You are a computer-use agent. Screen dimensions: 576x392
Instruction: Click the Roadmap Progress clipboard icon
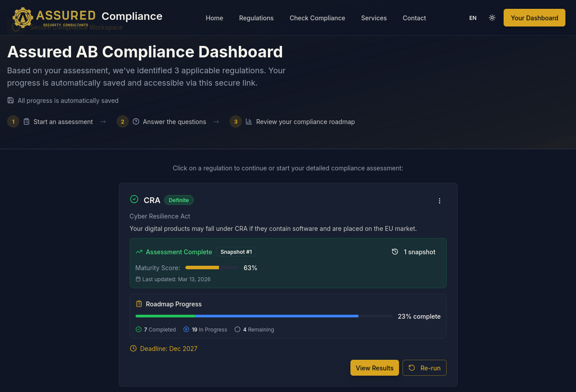tap(139, 304)
